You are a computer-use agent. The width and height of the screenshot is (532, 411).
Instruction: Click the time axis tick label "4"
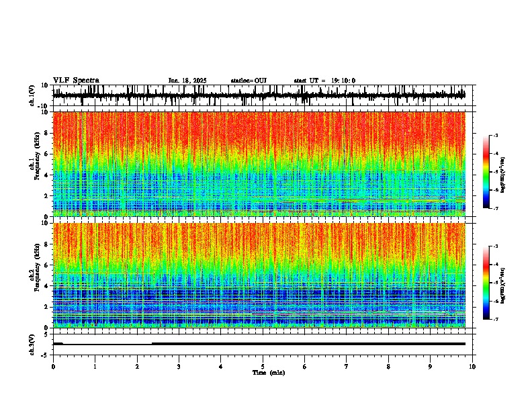pos(221,367)
